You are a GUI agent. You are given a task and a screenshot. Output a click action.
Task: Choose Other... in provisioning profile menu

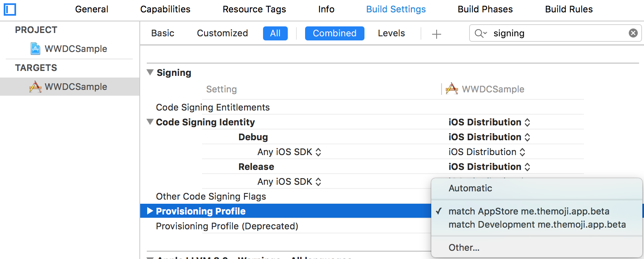464,247
